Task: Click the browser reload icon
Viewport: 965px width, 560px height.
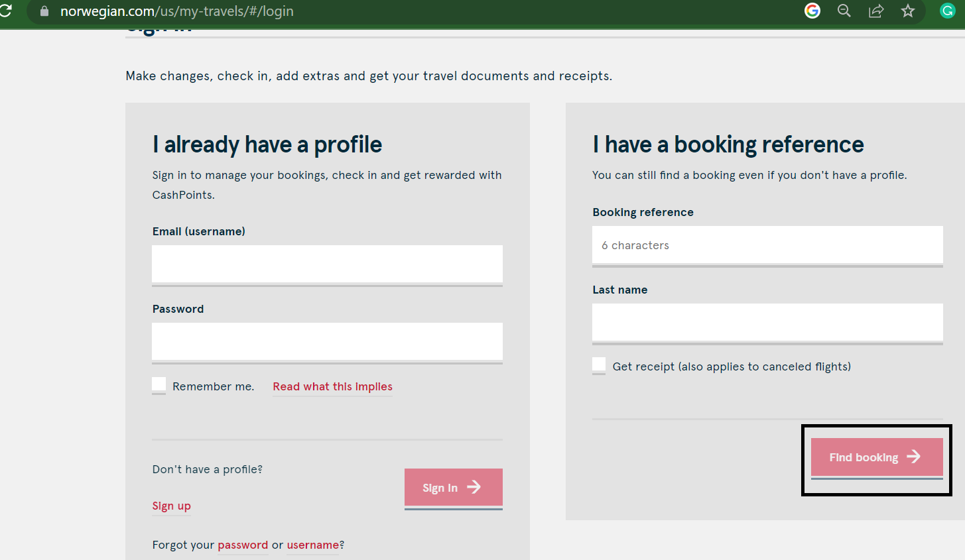Action: tap(5, 11)
